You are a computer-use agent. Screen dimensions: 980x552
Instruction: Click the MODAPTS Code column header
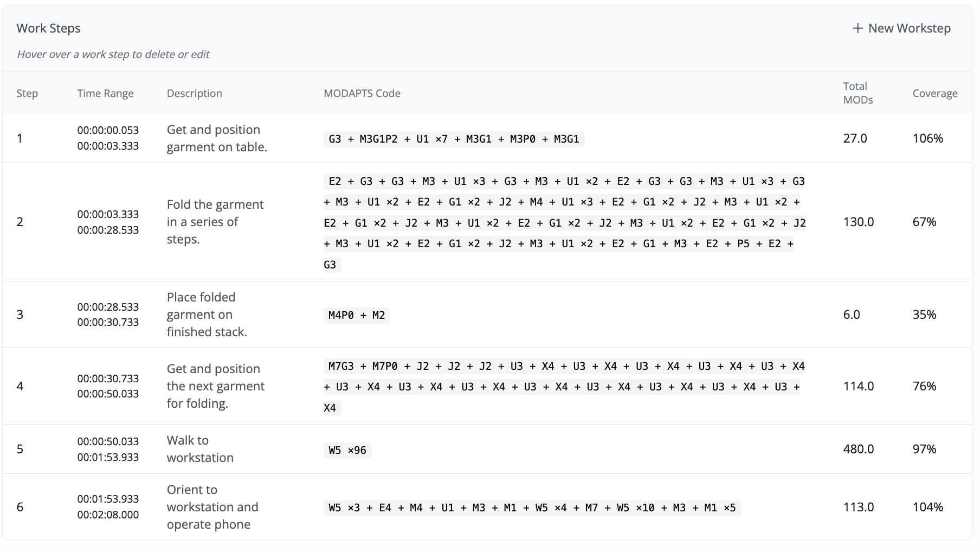(362, 93)
